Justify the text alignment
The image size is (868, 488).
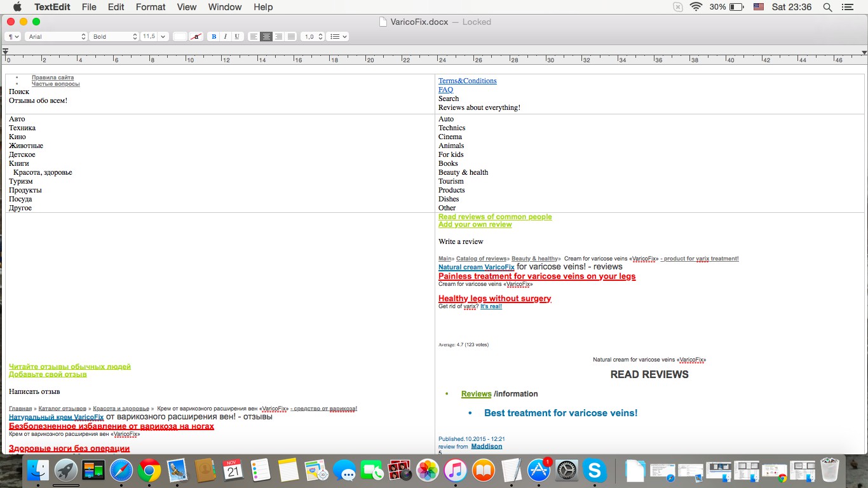pyautogui.click(x=291, y=37)
